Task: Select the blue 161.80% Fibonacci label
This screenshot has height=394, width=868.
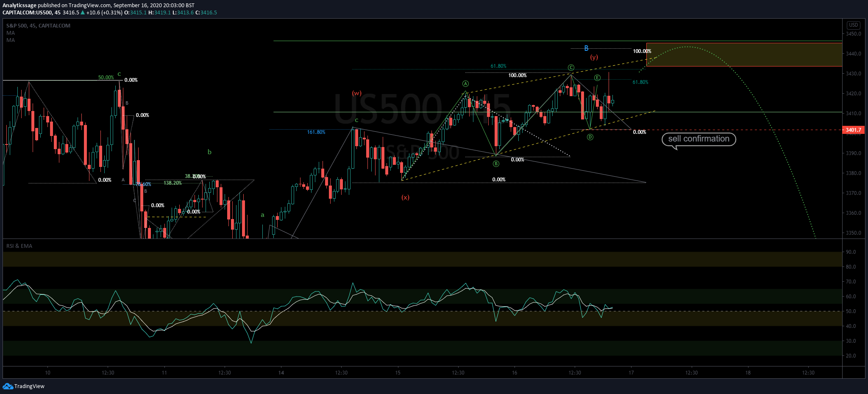Action: [316, 133]
